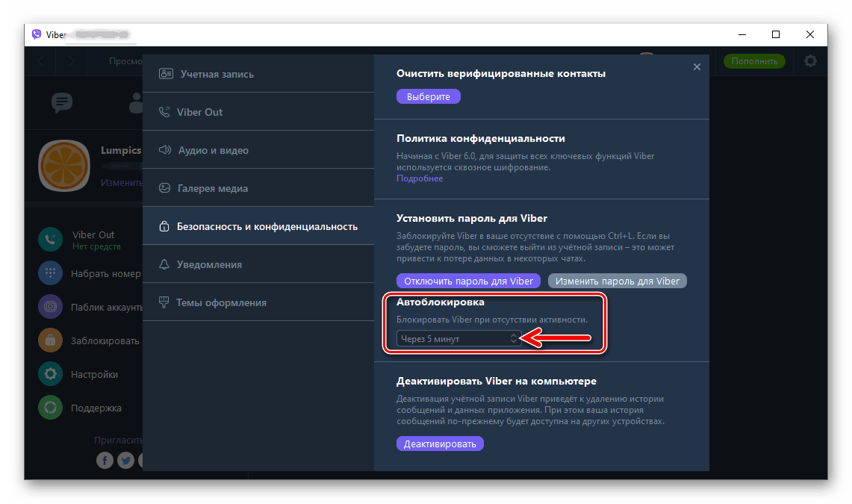This screenshot has width=852, height=504.
Task: Click the Facebook invite icon
Action: [105, 461]
